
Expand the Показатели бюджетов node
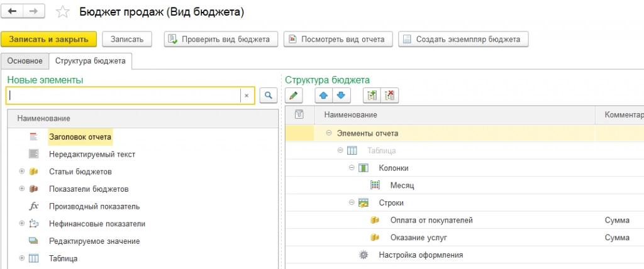[22, 189]
